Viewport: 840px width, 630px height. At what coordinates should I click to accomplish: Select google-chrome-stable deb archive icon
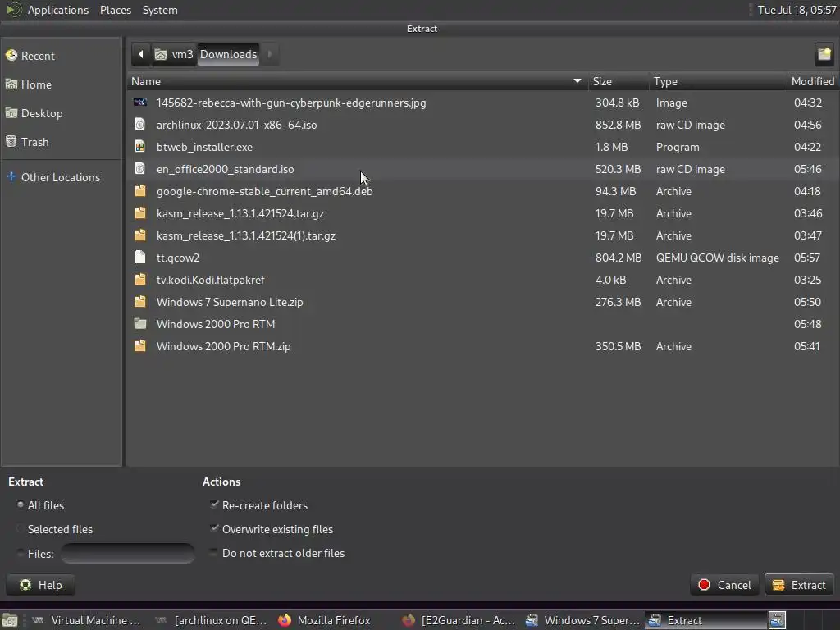(x=139, y=190)
